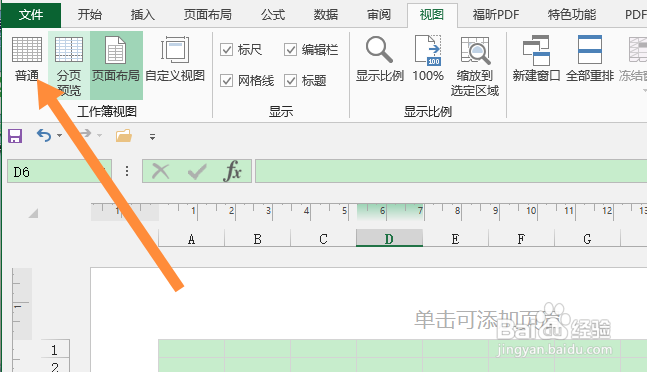The width and height of the screenshot is (647, 372).
Task: Select row 2 header
Action: tap(55, 365)
